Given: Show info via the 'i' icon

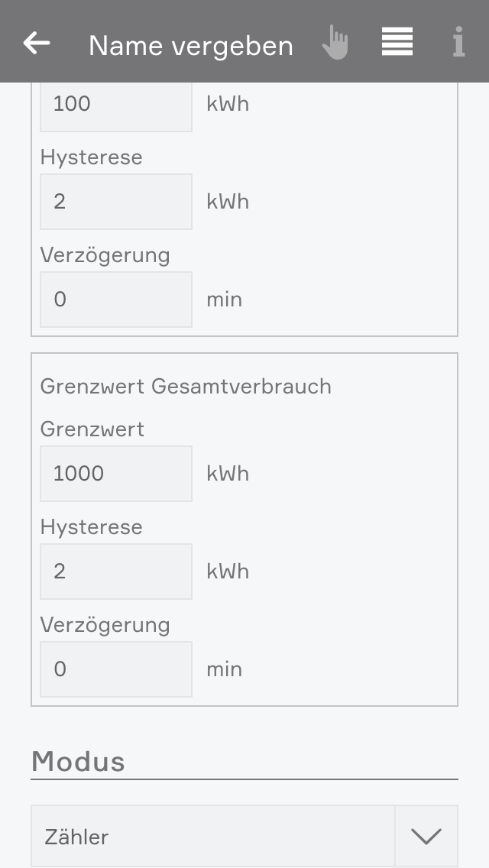Looking at the screenshot, I should pos(458,43).
